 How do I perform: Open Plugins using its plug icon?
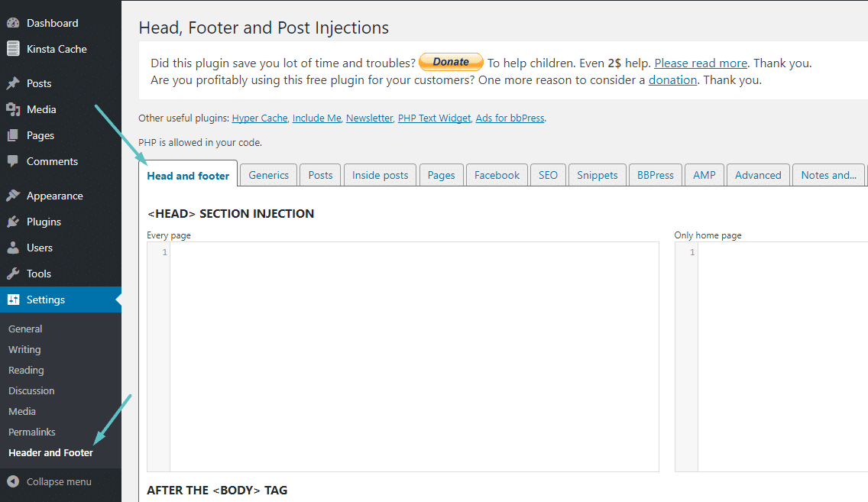[x=13, y=221]
